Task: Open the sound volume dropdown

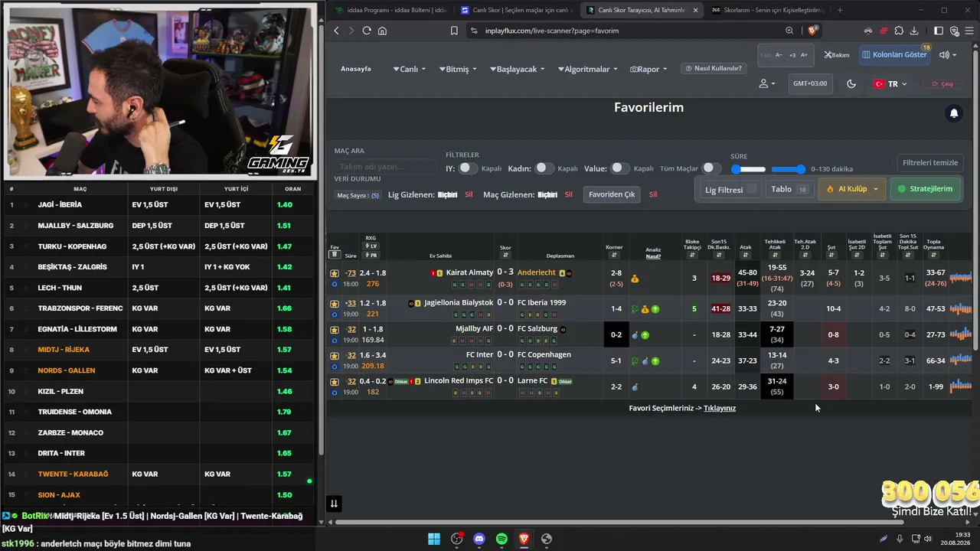Action: point(948,55)
